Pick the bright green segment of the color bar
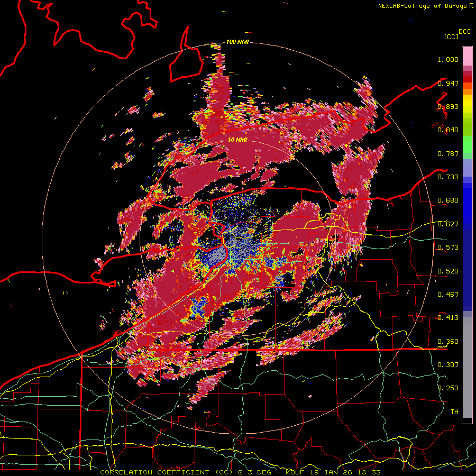Image resolution: width=476 pixels, height=476 pixels. click(467, 144)
